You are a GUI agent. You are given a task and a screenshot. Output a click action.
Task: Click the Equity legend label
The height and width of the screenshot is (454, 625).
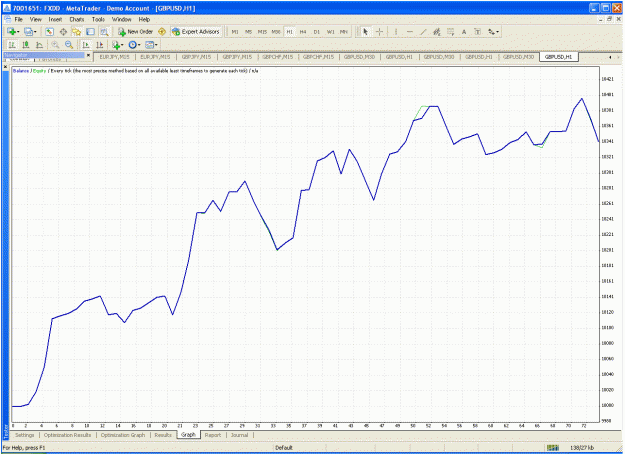pyautogui.click(x=39, y=71)
